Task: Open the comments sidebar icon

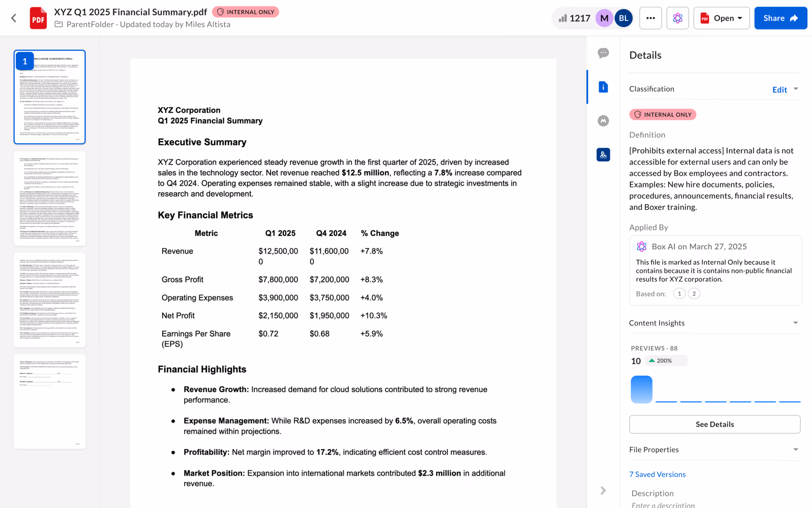Action: click(603, 53)
